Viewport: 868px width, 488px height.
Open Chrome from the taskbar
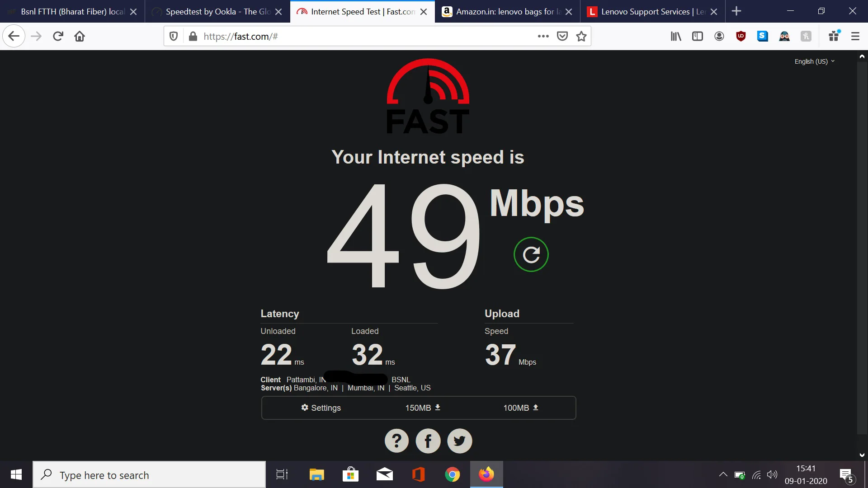(x=452, y=474)
